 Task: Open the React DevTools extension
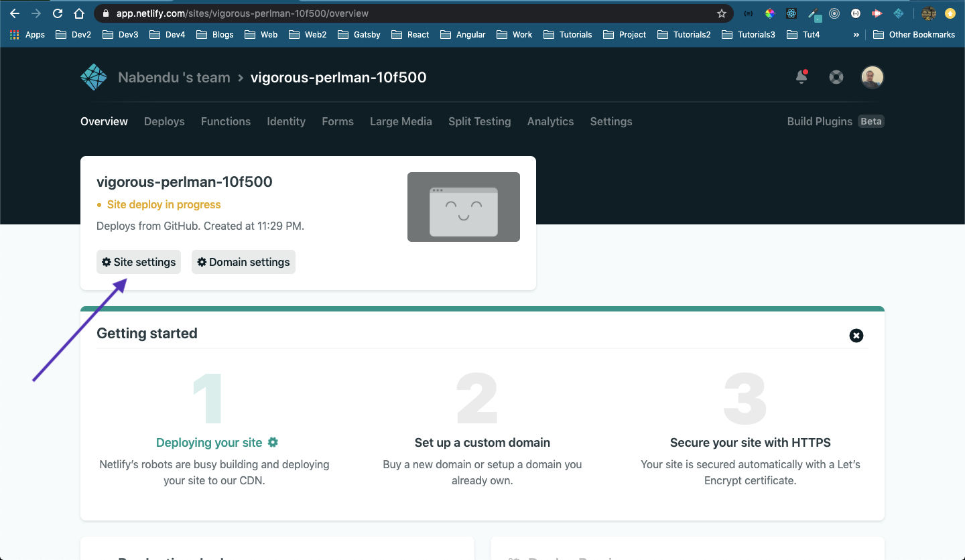pyautogui.click(x=791, y=13)
